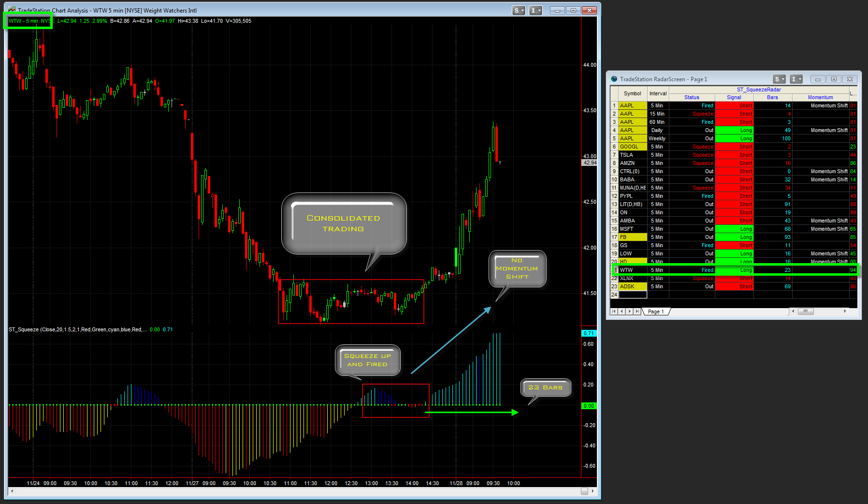Screen dimensions: 868x504
Task: Click the 0.71 squeeze value marker on axis
Action: [x=589, y=333]
